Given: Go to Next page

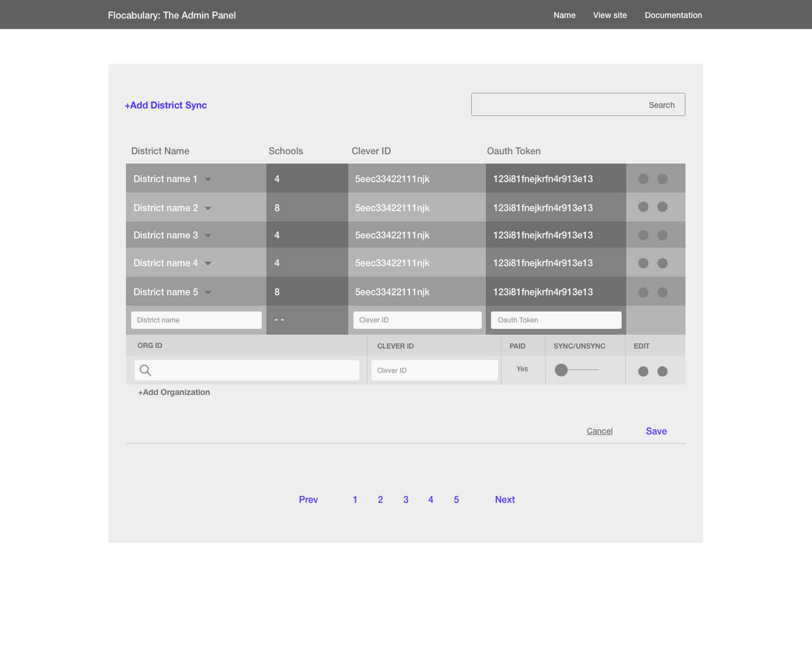Looking at the screenshot, I should (505, 499).
